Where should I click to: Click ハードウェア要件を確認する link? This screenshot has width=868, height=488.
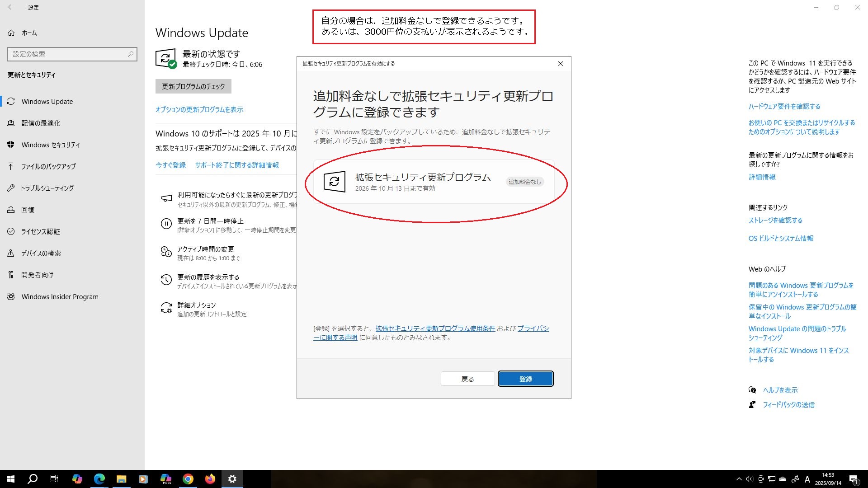(784, 107)
